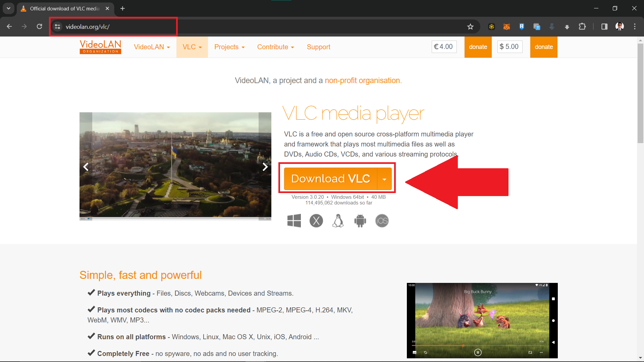Click the 'Completely Free' feature text

click(x=123, y=354)
